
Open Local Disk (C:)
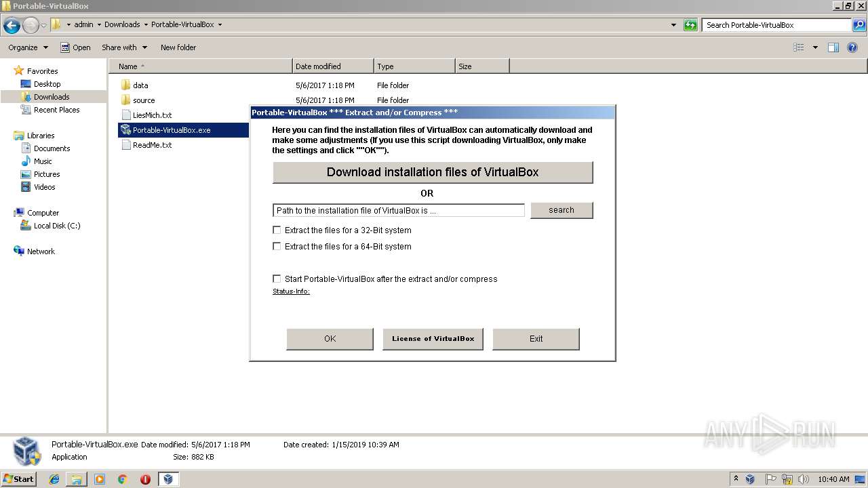coord(57,226)
